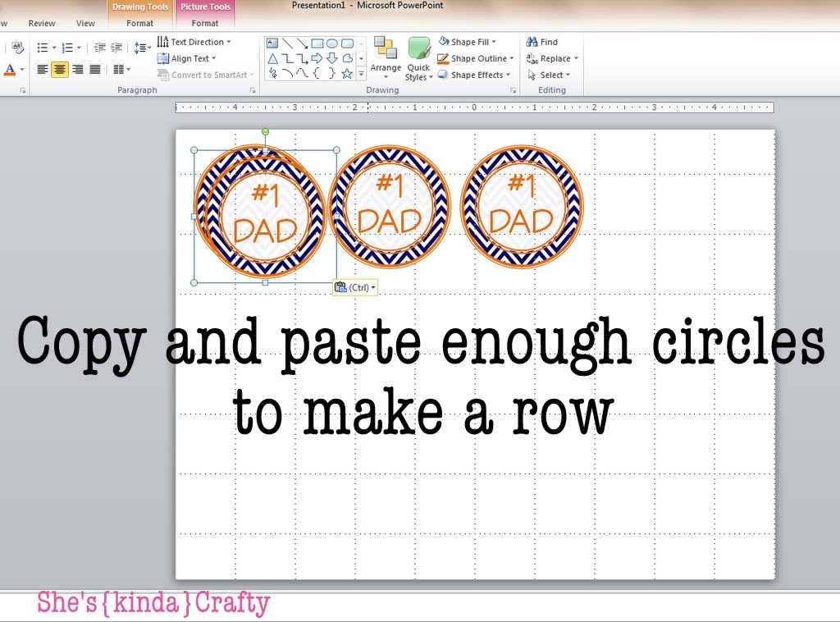Click the Text Direction icon
The height and width of the screenshot is (622, 840).
[x=163, y=42]
